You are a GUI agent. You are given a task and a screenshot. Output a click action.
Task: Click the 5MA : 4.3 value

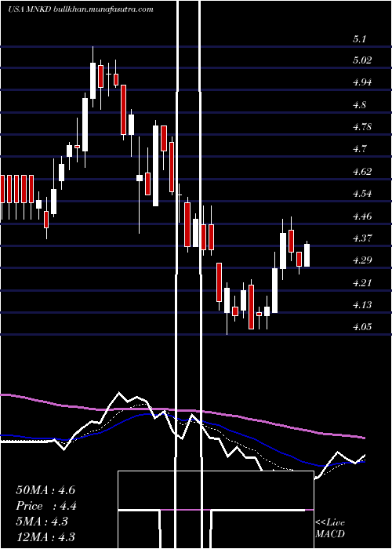coord(42,522)
